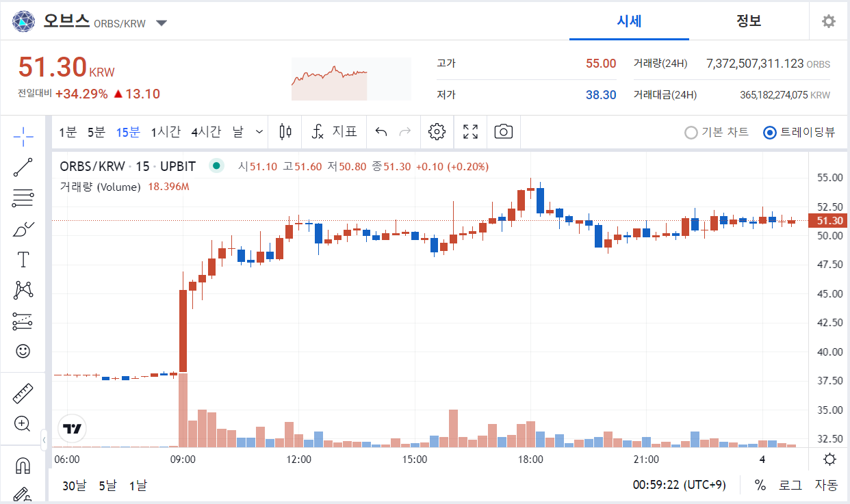Open the emoji icons tool
This screenshot has width=850, height=504.
tap(23, 352)
